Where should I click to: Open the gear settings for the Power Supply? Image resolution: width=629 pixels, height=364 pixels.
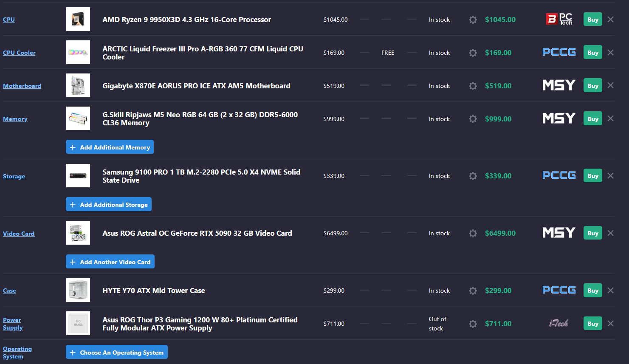pos(473,324)
